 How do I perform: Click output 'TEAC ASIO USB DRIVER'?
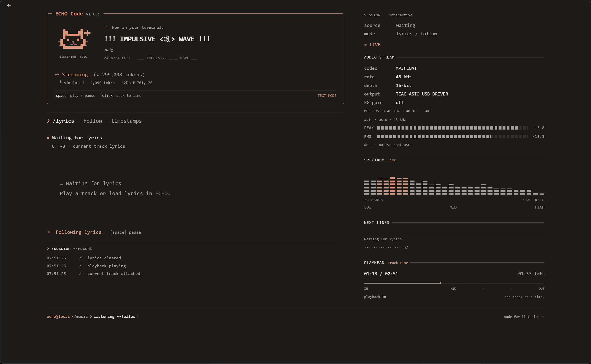[x=422, y=94]
